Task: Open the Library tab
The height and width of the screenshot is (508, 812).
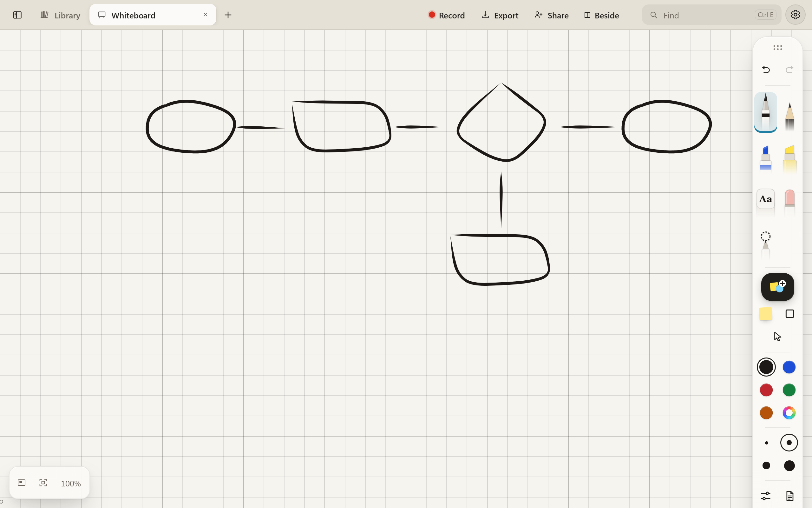Action: tap(60, 15)
